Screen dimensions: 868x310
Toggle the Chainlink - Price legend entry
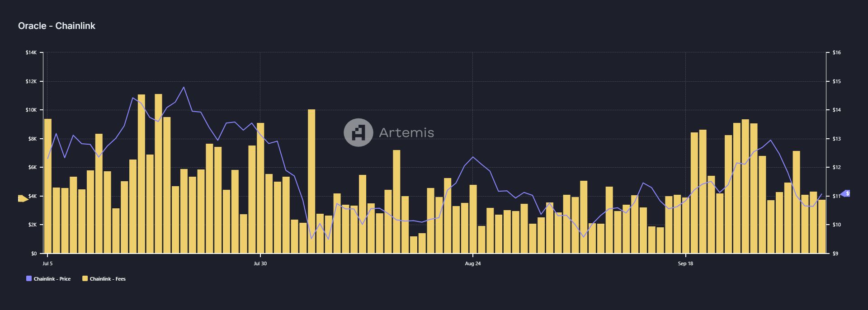coord(48,279)
